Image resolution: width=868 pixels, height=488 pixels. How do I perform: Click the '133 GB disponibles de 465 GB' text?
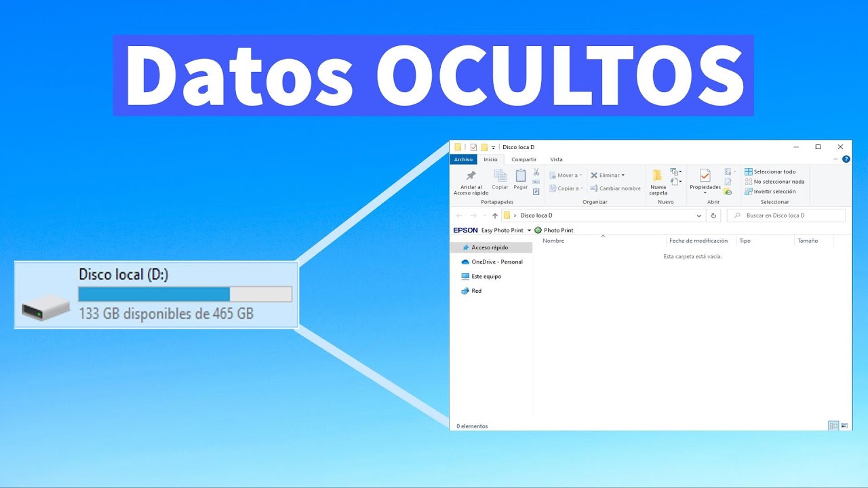tap(166, 314)
